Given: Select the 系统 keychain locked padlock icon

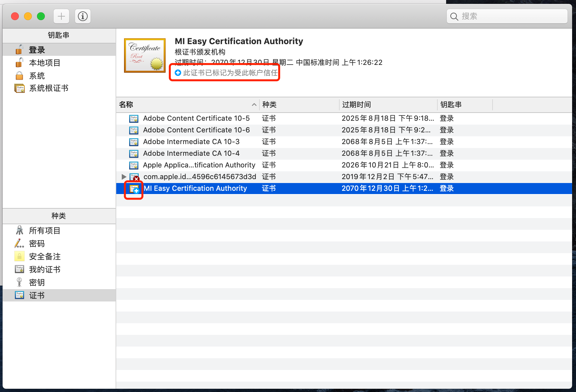Looking at the screenshot, I should click(x=19, y=76).
